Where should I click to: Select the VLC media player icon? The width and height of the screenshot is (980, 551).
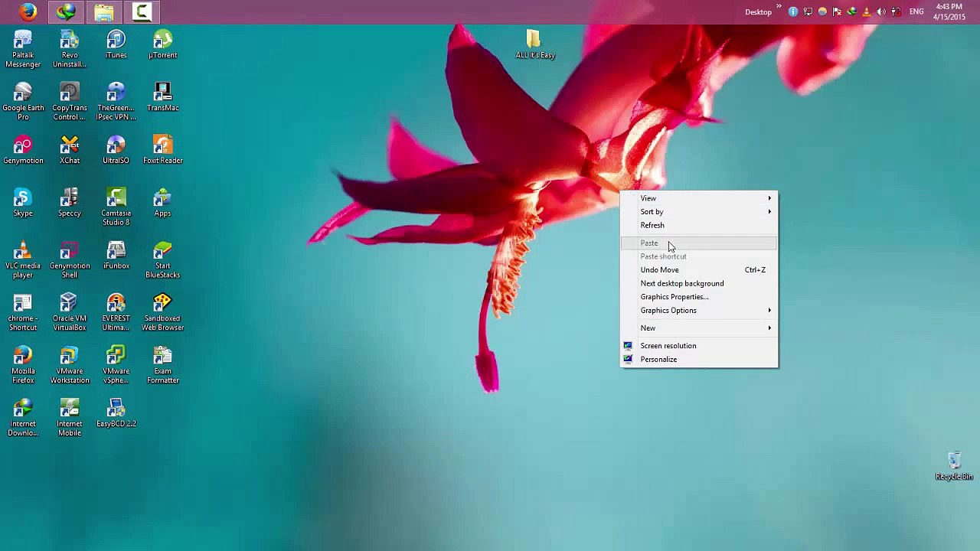23,260
